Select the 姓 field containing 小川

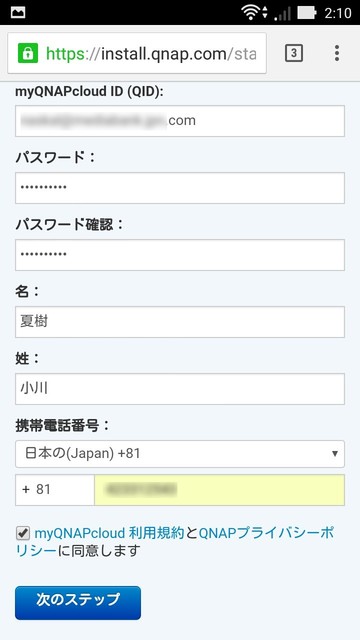click(180, 389)
